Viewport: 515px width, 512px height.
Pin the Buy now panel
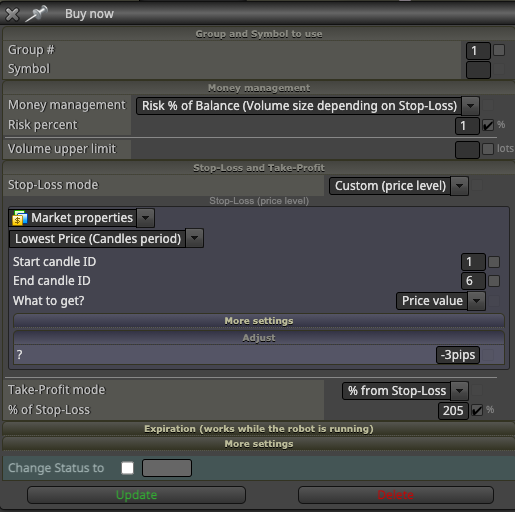click(37, 14)
